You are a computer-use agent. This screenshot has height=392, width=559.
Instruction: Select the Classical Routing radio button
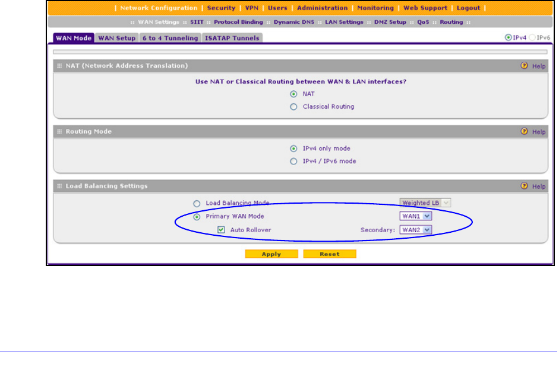coord(293,107)
